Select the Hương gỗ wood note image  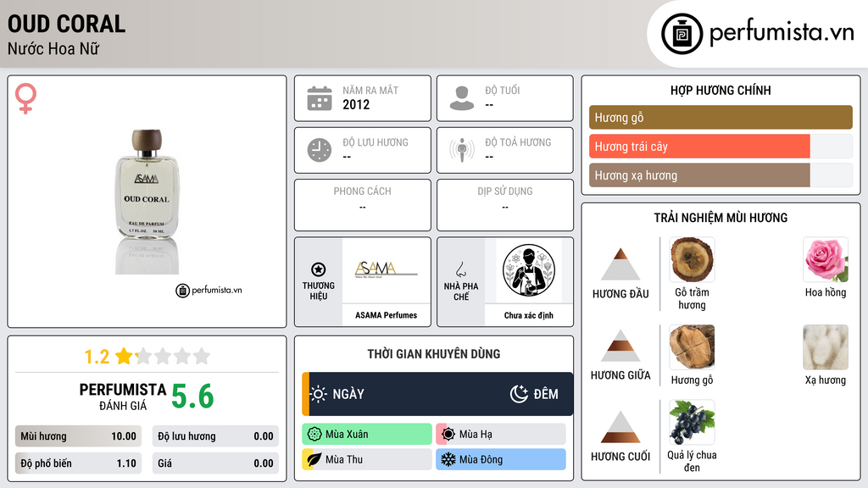(692, 347)
